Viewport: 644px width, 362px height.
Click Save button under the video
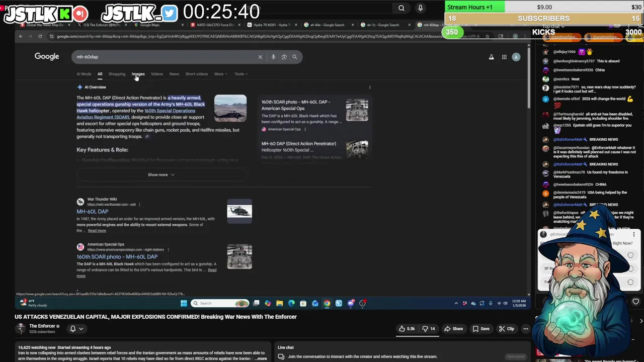481,329
